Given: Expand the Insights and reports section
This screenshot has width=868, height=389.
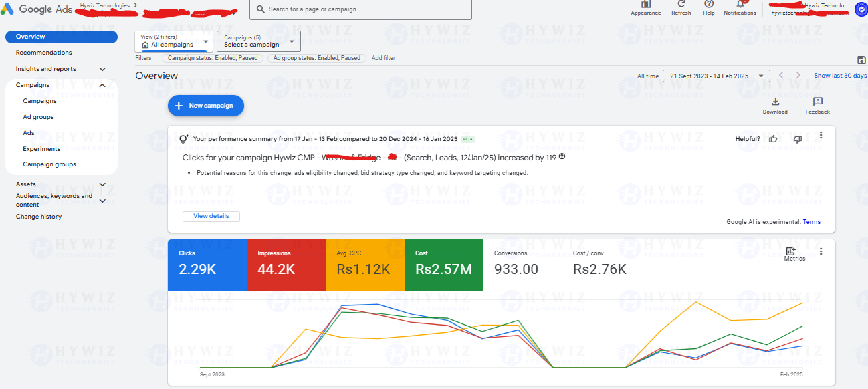Looking at the screenshot, I should (x=102, y=69).
